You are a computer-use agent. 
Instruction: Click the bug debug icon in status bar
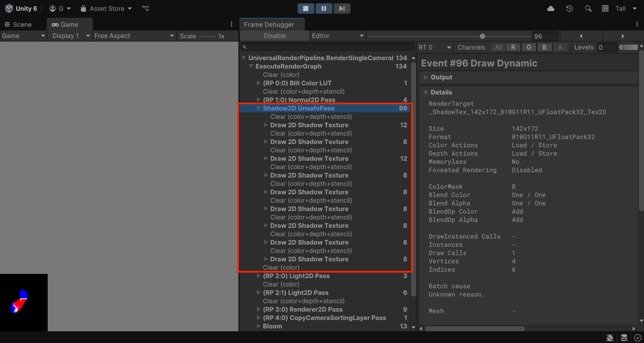tap(610, 338)
